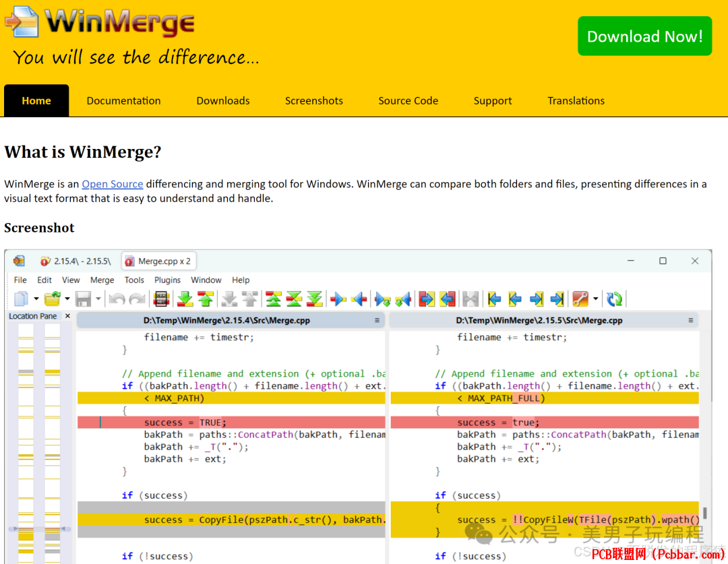Viewport: 728px width, 564px height.
Task: Follow the Open Source hyperlink
Action: coord(113,184)
